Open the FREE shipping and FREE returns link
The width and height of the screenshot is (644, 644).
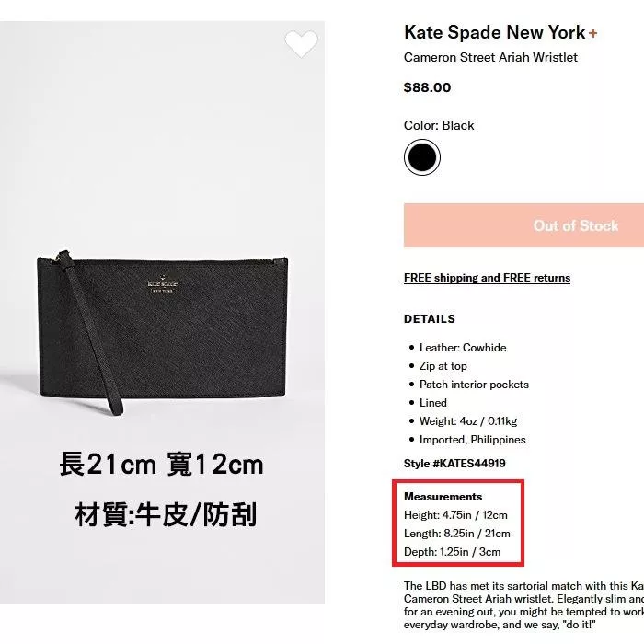tap(487, 278)
